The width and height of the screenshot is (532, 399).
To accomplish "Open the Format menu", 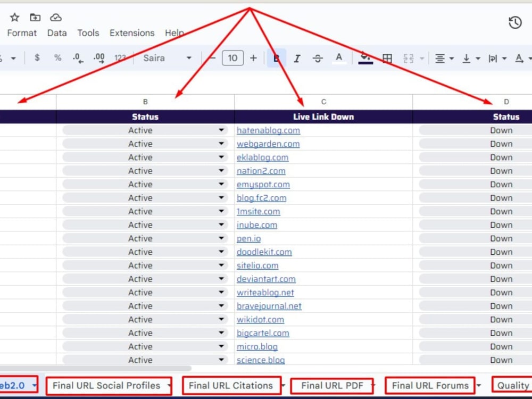I will pos(22,33).
